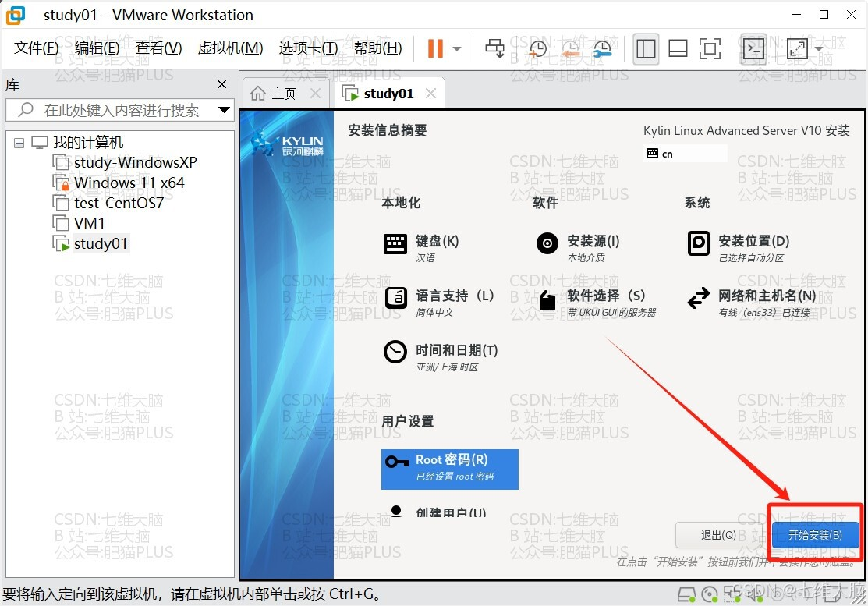This screenshot has width=868, height=606.
Task: Open the snapshot manager icon
Action: click(602, 48)
